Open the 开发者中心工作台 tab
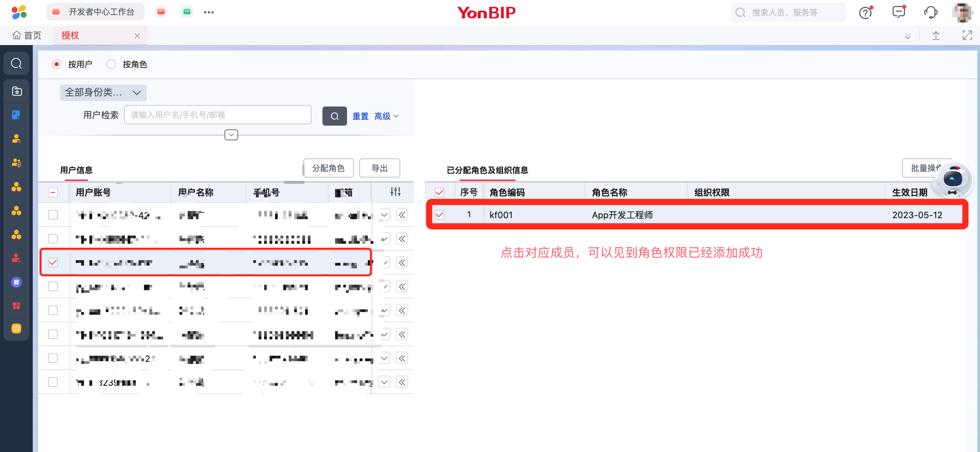The image size is (980, 452). pos(96,12)
